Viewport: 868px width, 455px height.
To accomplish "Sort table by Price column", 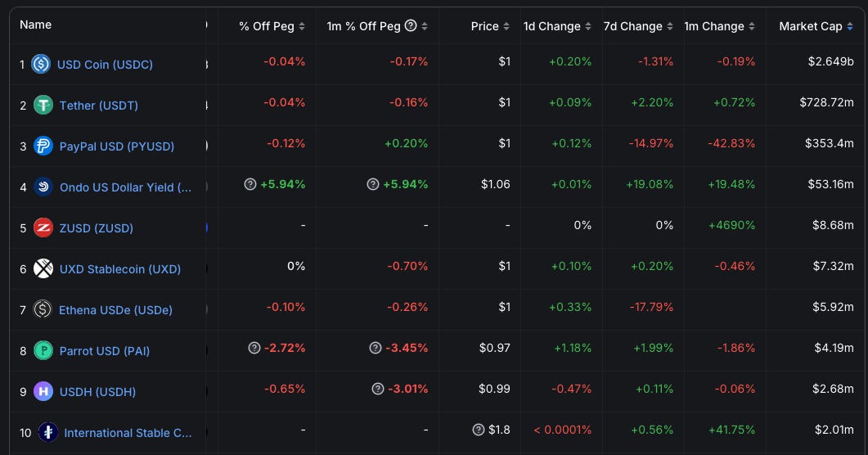I will coord(490,26).
